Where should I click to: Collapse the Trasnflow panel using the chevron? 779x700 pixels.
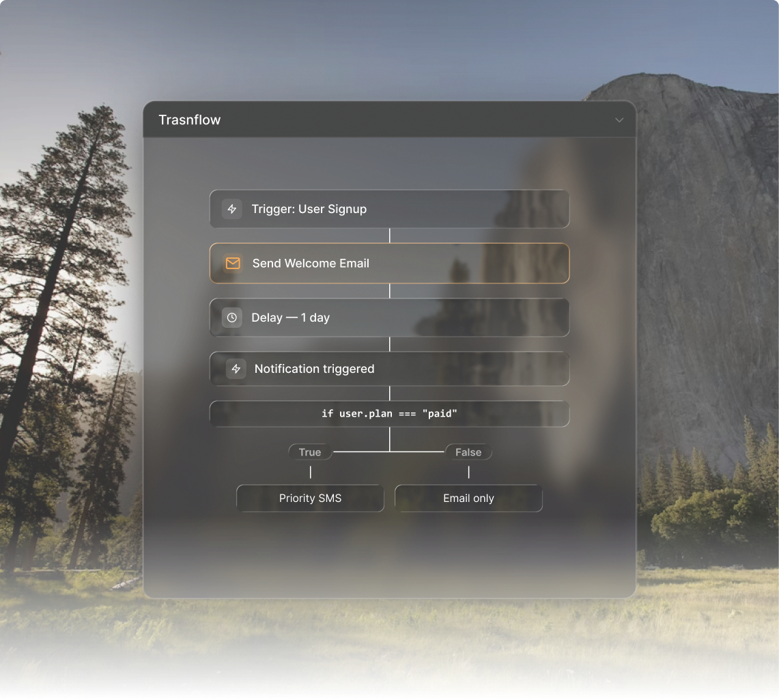[x=619, y=120]
